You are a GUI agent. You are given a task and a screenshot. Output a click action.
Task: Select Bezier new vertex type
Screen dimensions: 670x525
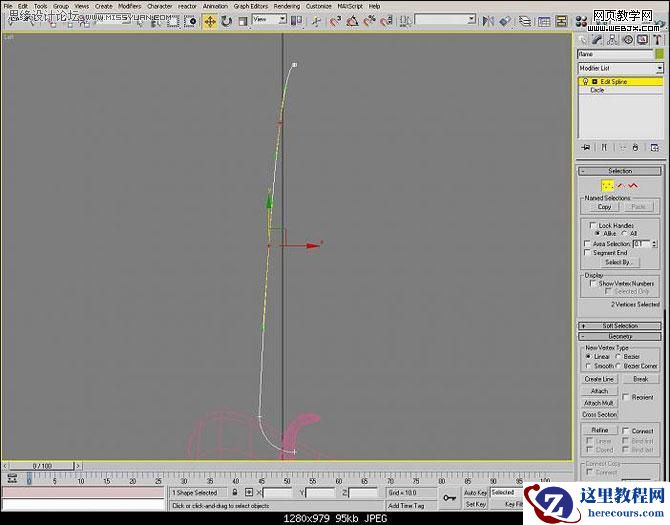click(x=620, y=356)
